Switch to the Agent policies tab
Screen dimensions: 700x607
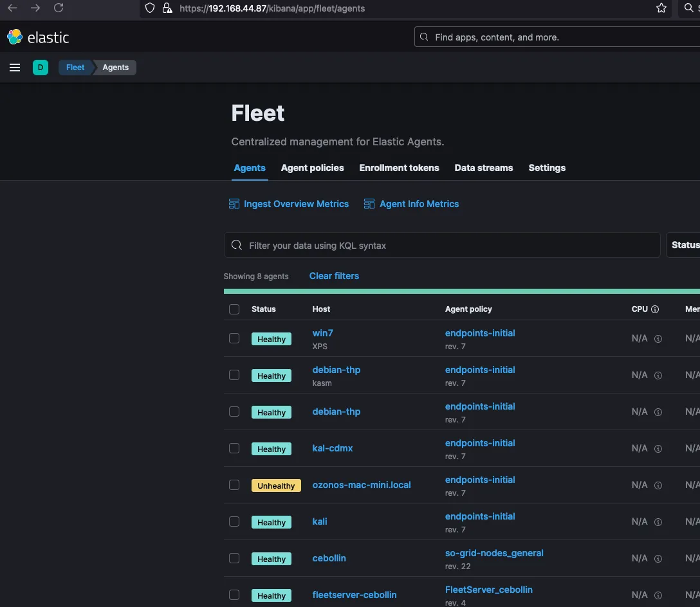click(x=312, y=168)
